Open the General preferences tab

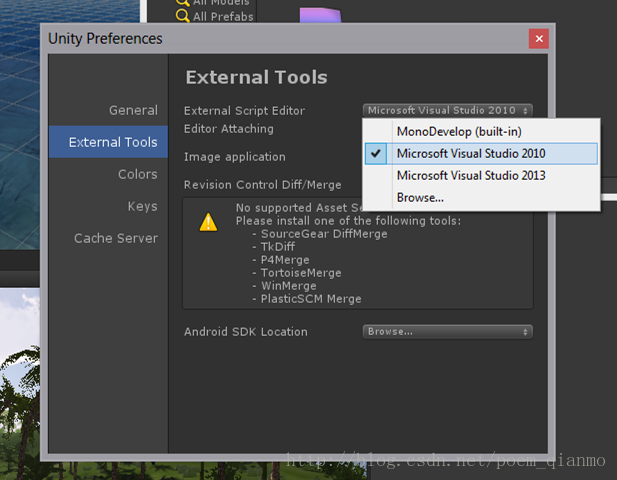(133, 110)
